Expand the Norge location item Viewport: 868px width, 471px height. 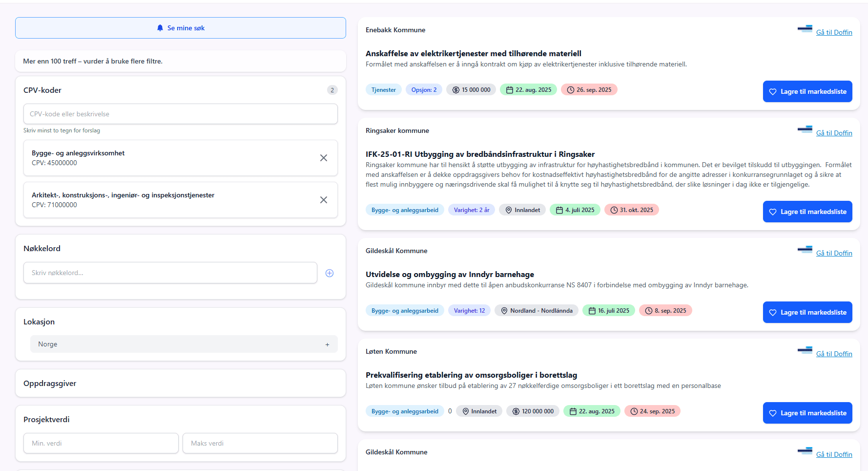(x=327, y=344)
